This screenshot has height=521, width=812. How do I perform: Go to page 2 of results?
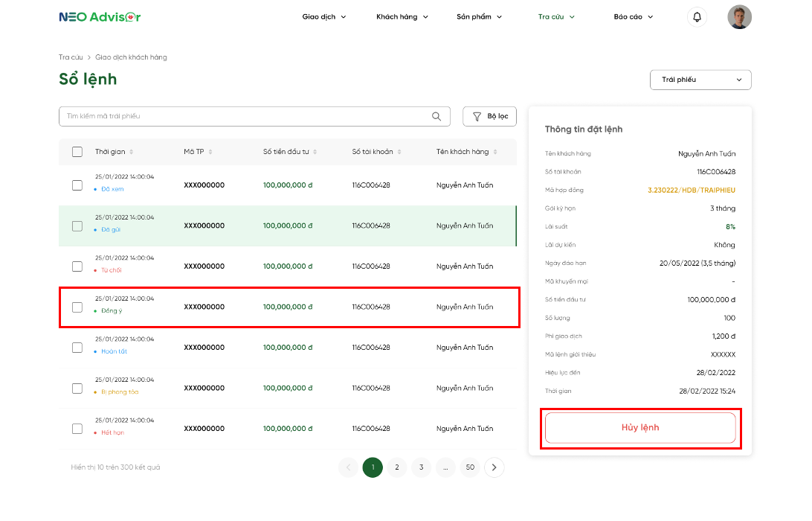pos(397,467)
